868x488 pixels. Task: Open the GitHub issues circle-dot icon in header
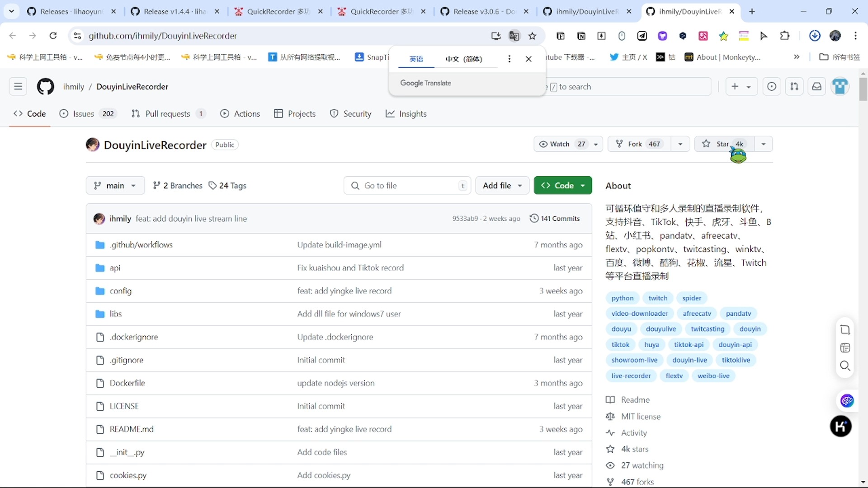(772, 86)
